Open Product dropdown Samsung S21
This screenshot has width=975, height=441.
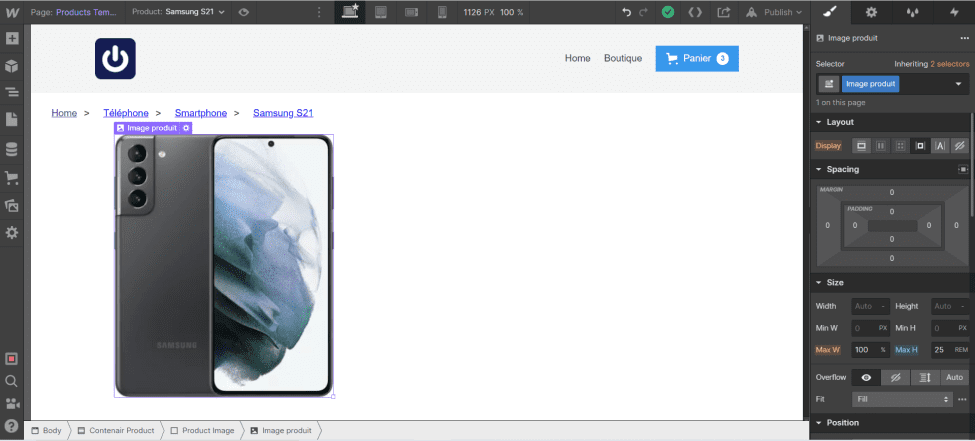[178, 12]
